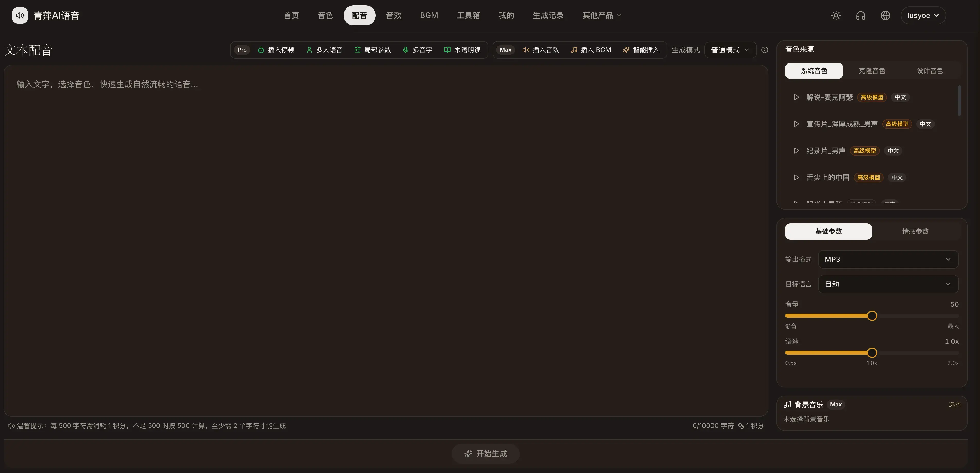Open the 目标语言 自动 dropdown
Viewport: 980px width, 473px height.
click(888, 284)
